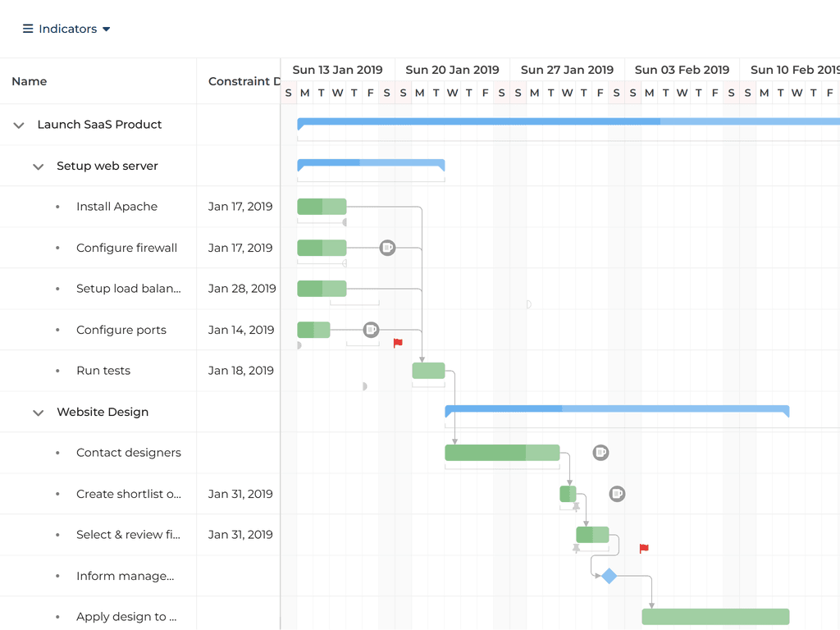The height and width of the screenshot is (630, 840).
Task: Click beer mug indicator in Contact designers row
Action: [x=600, y=453]
